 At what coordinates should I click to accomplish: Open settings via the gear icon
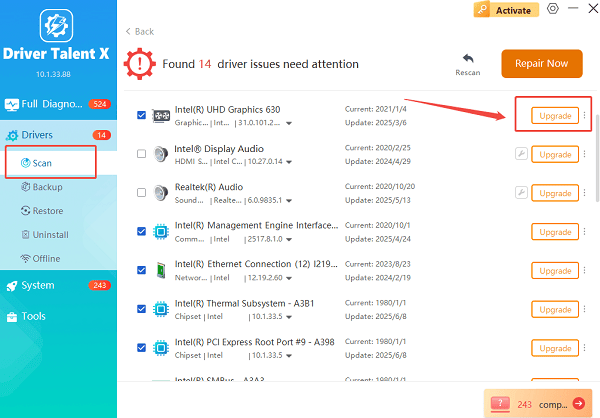coord(553,9)
